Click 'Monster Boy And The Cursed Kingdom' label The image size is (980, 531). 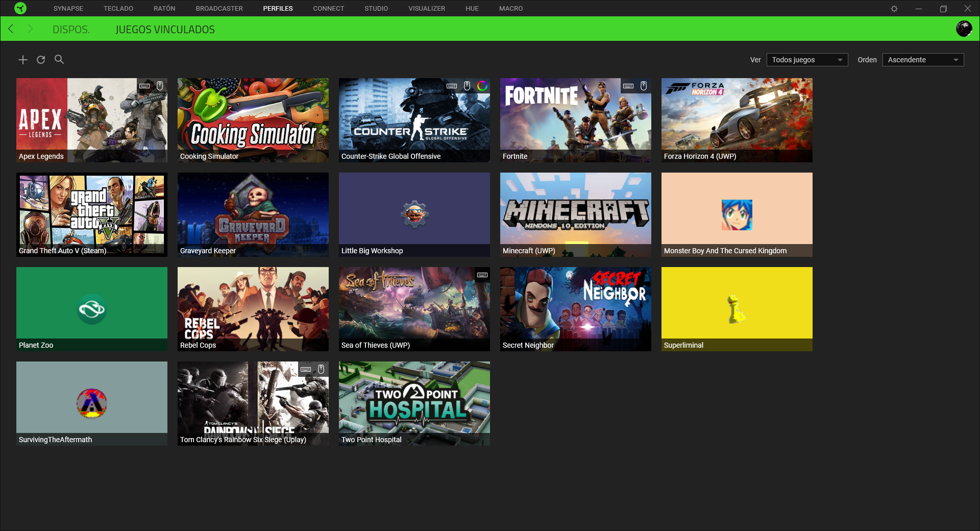click(725, 251)
